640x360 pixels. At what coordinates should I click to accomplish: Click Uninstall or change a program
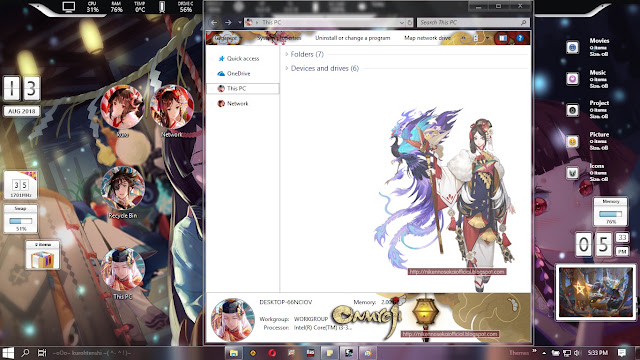[353, 38]
